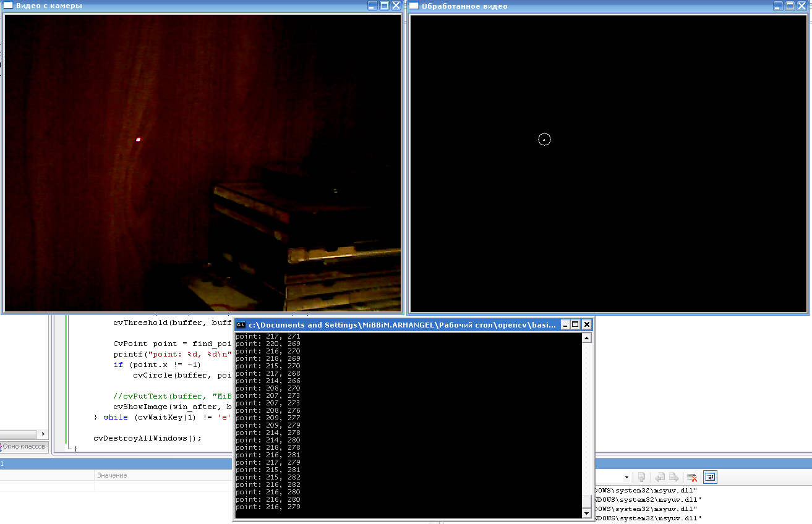Screen dimensions: 812x524
Task: Maximize the 'Обработанное видео' window
Action: click(788, 6)
